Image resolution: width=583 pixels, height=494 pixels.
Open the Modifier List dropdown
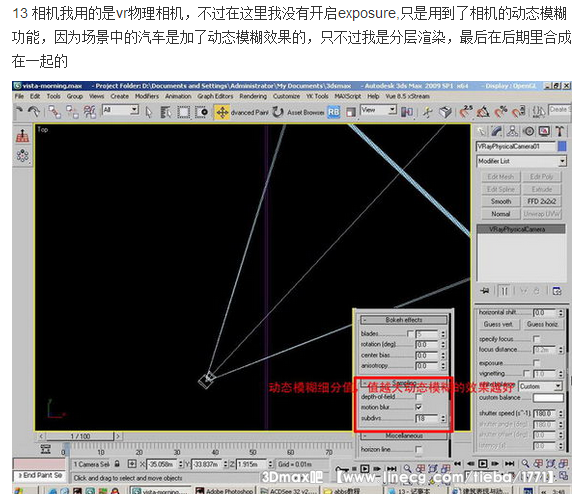point(521,161)
